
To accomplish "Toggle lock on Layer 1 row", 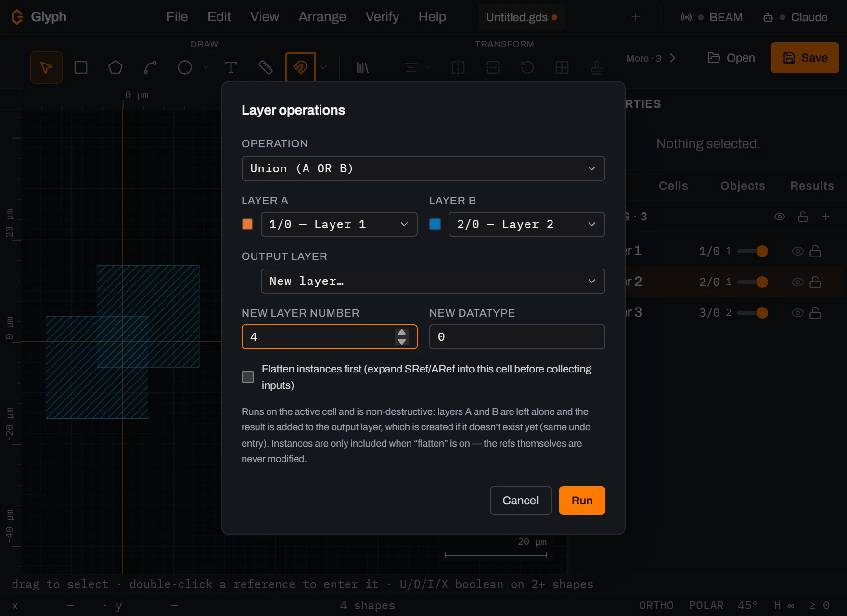I will tap(815, 251).
